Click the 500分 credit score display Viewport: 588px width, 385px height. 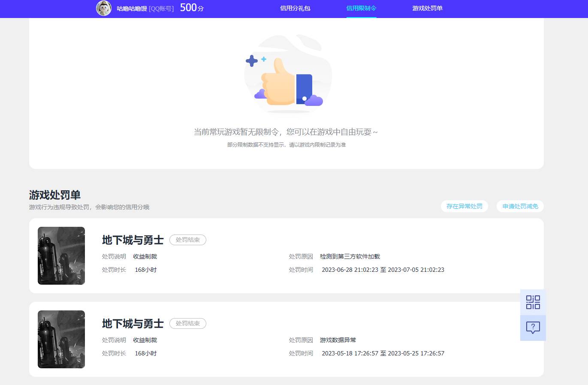pyautogui.click(x=191, y=8)
